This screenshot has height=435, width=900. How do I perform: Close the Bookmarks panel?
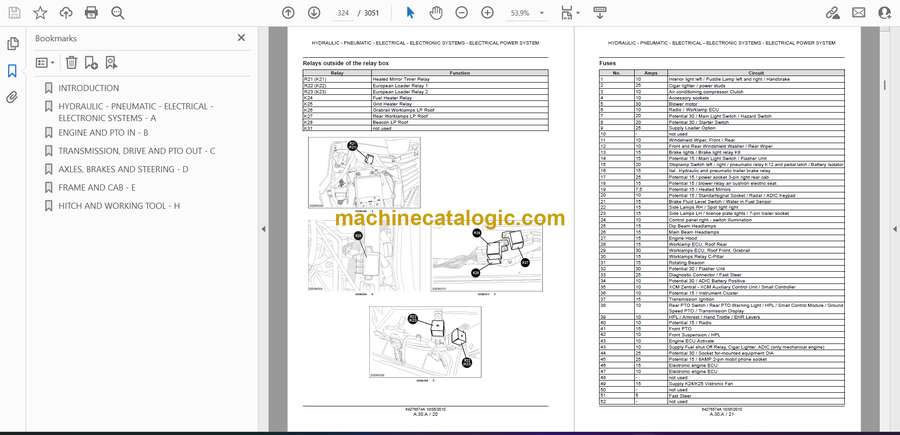click(241, 38)
